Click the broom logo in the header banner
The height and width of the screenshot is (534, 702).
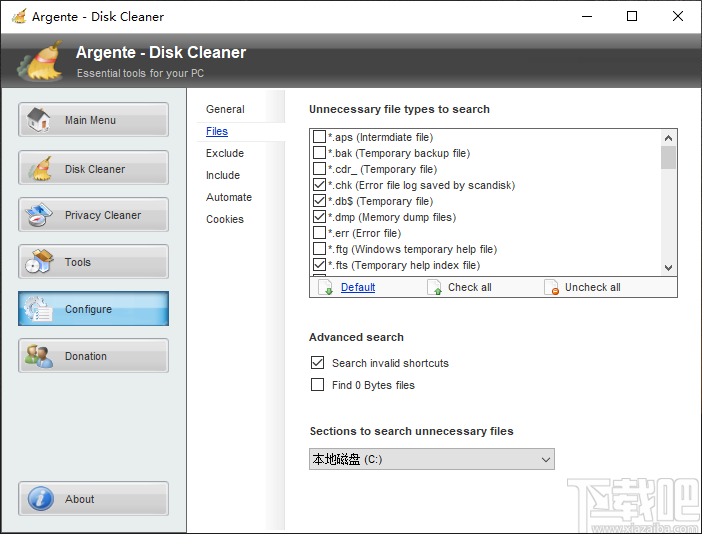click(x=41, y=61)
